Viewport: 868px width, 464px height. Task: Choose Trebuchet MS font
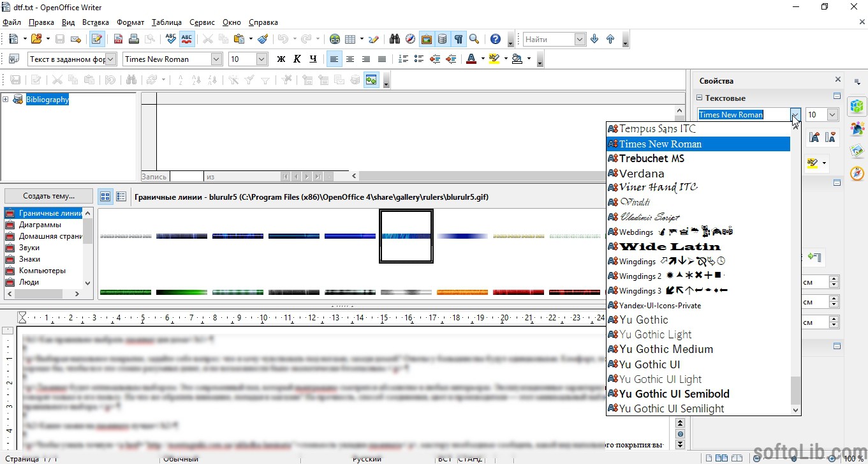click(x=698, y=158)
